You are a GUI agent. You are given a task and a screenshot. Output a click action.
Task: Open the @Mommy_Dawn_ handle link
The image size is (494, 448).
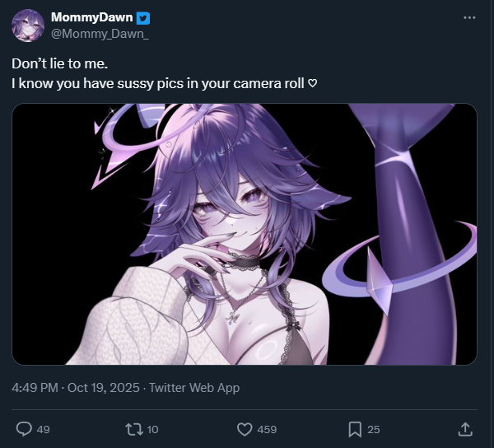(x=100, y=34)
